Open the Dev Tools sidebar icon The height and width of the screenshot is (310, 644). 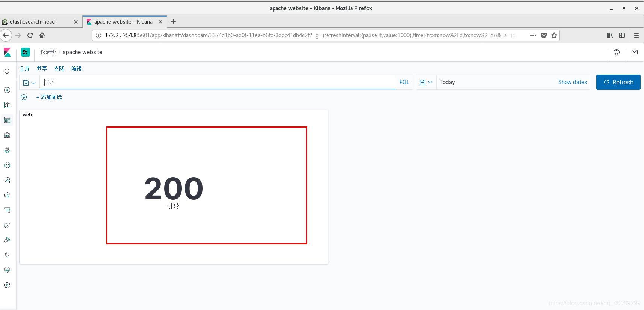pos(7,255)
